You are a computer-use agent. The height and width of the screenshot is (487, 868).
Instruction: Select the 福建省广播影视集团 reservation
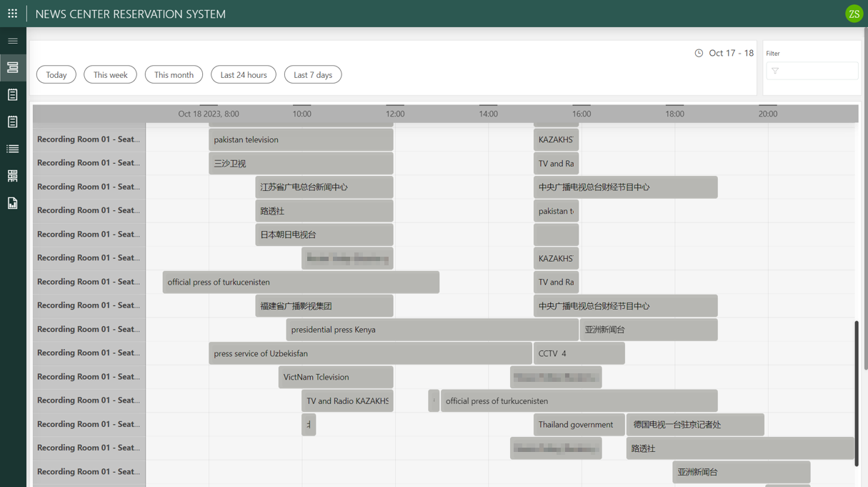(x=324, y=306)
